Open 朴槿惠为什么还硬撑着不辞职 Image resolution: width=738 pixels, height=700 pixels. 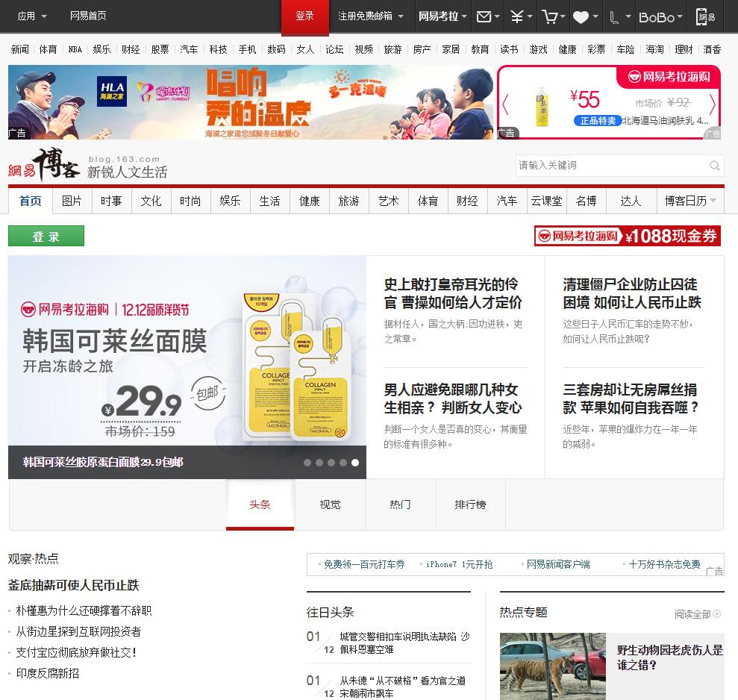click(84, 610)
